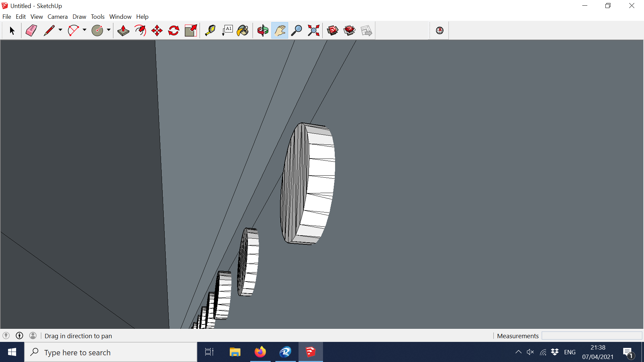The image size is (644, 362).
Task: Open the Circle tool dropdown arrow
Action: pyautogui.click(x=109, y=30)
